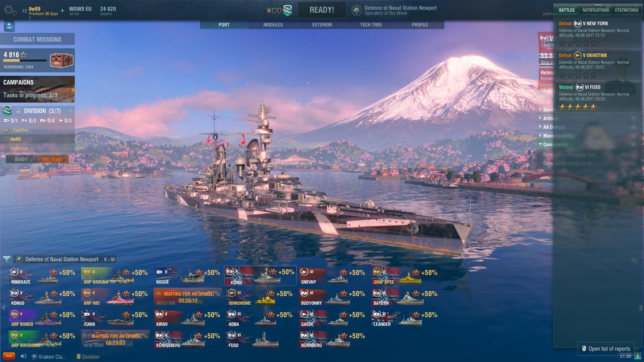Click the info icon at bottom right
644x362 pixels.
pos(638,356)
